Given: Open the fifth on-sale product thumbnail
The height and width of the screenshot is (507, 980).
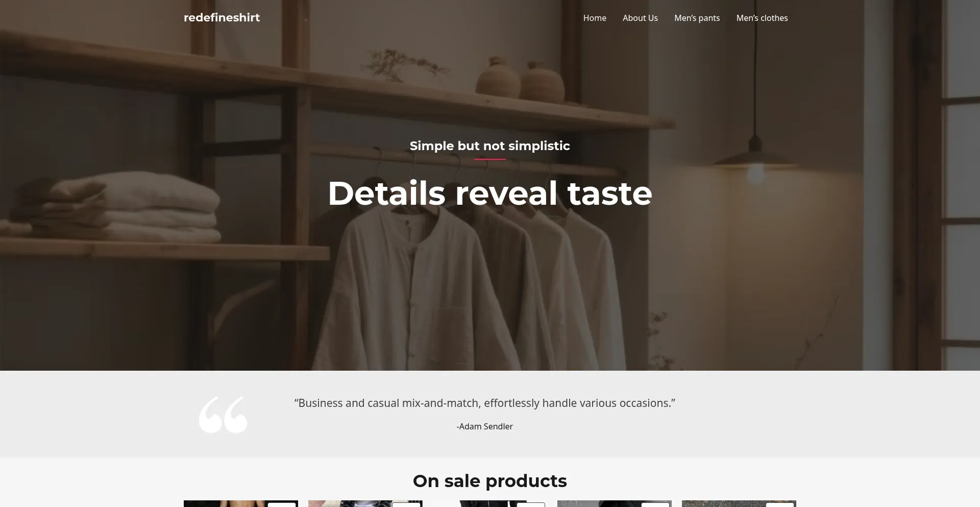Looking at the screenshot, I should pyautogui.click(x=739, y=504).
